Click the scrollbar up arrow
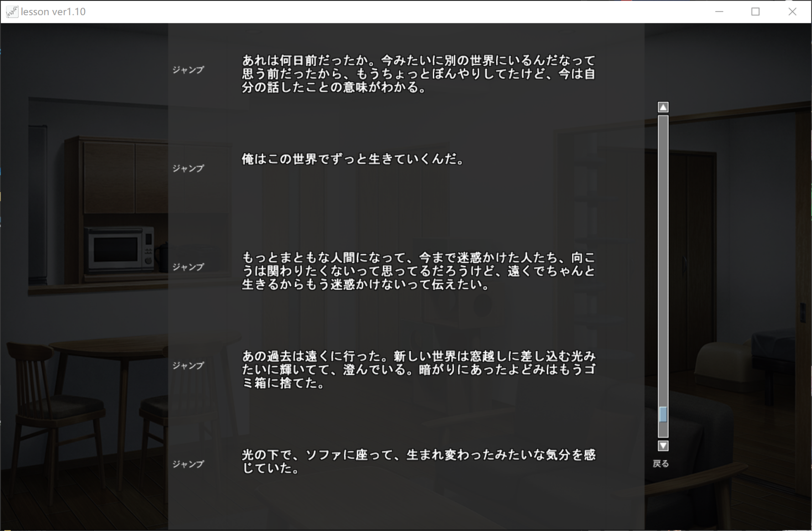This screenshot has width=812, height=531. tap(663, 107)
